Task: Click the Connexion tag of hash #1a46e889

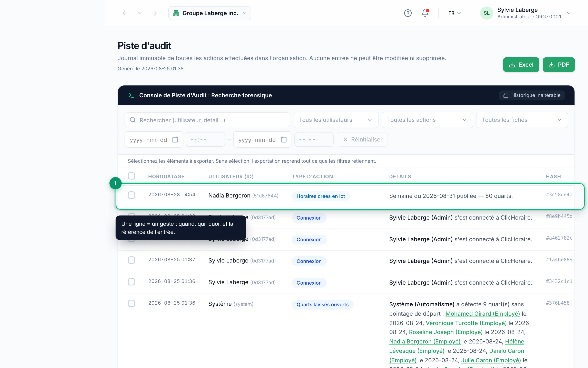Action: 309,261
